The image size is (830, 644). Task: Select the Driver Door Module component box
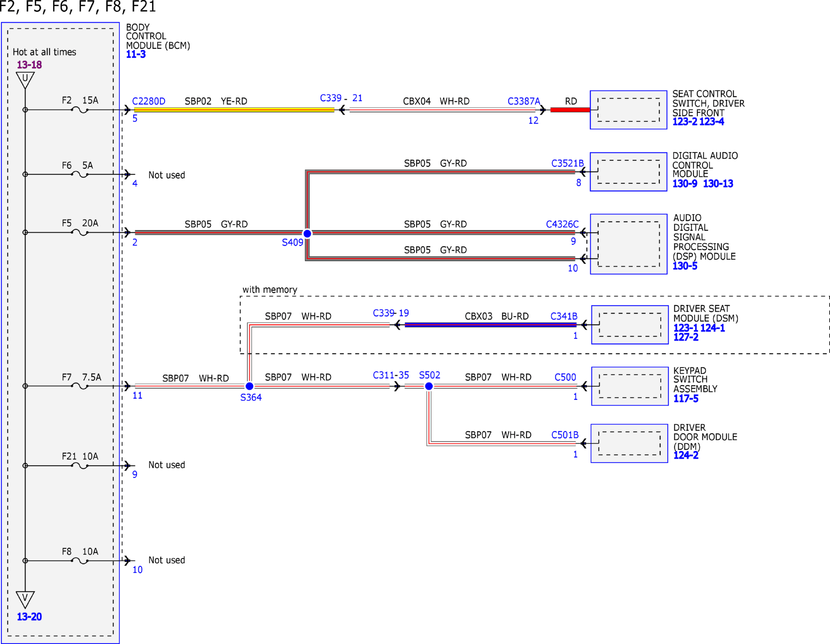point(629,443)
